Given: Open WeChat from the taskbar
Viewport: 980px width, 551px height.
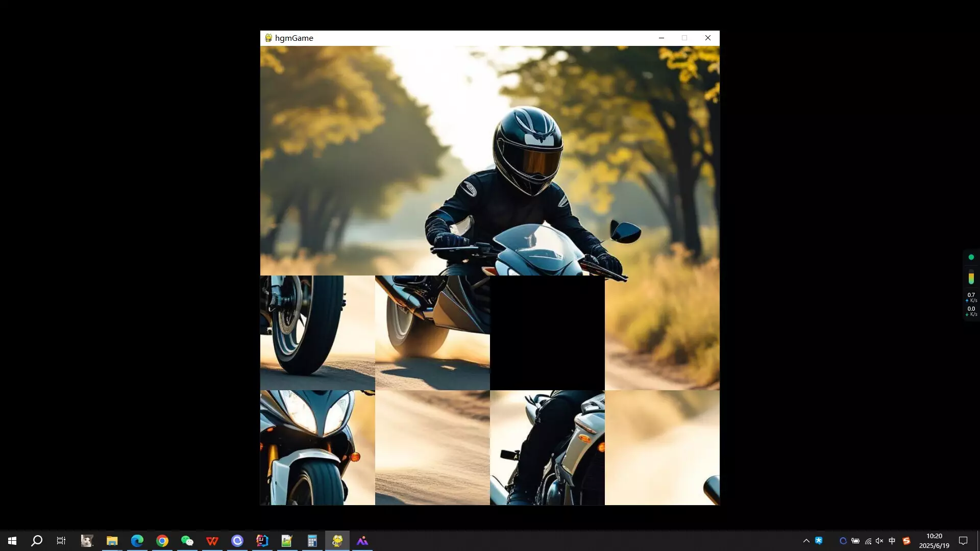Looking at the screenshot, I should pyautogui.click(x=187, y=541).
